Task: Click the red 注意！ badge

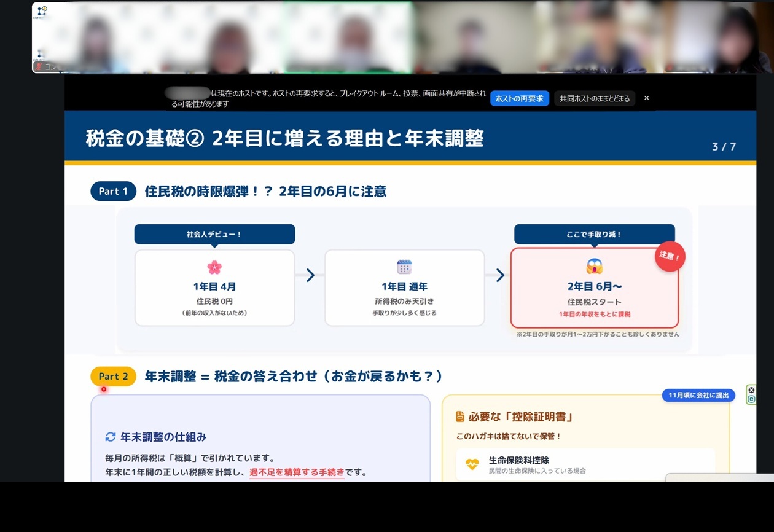Action: (670, 256)
